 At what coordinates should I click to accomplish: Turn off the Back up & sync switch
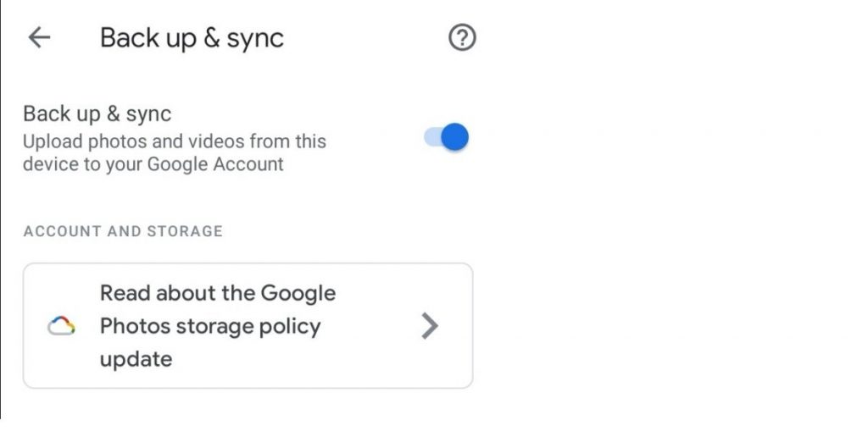pos(447,137)
